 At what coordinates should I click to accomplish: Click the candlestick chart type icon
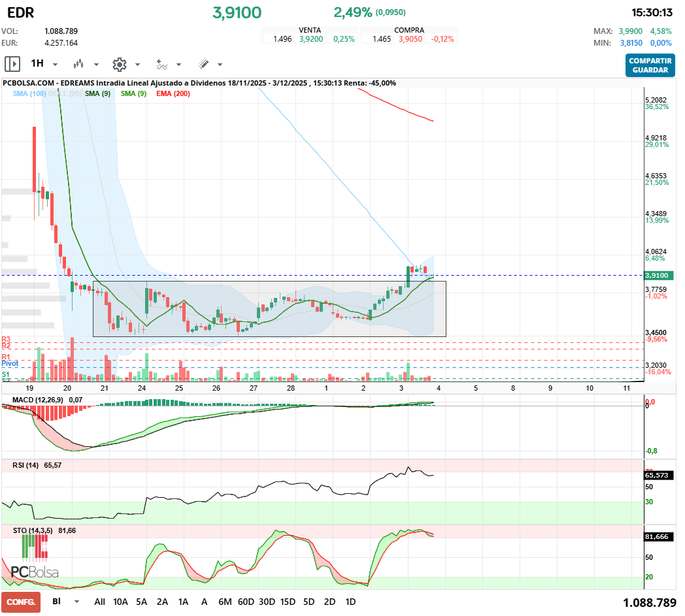79,64
